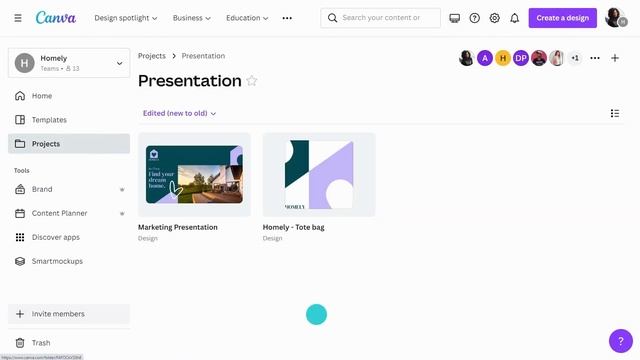Click the Create a design button
This screenshot has height=360, width=640.
point(562,18)
